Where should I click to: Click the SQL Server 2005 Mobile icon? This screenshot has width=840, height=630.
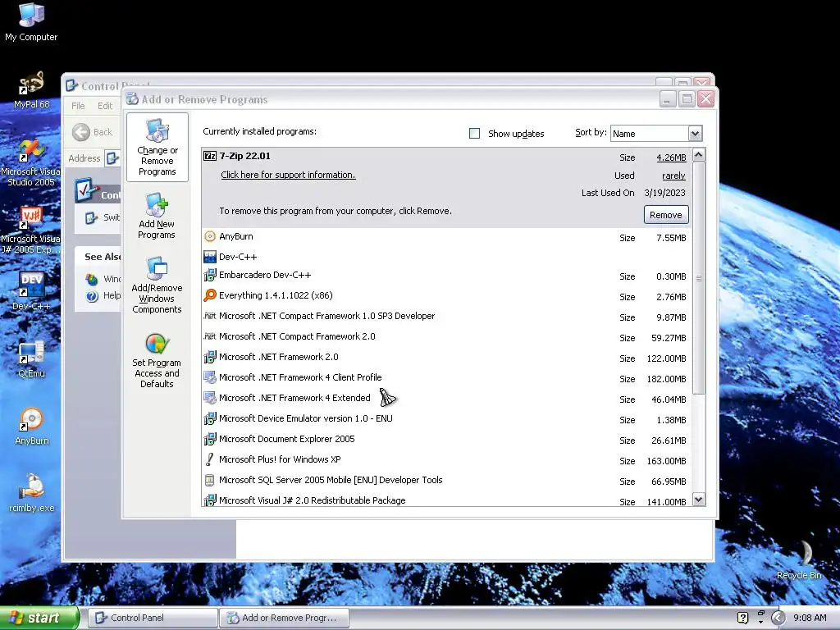(x=209, y=480)
